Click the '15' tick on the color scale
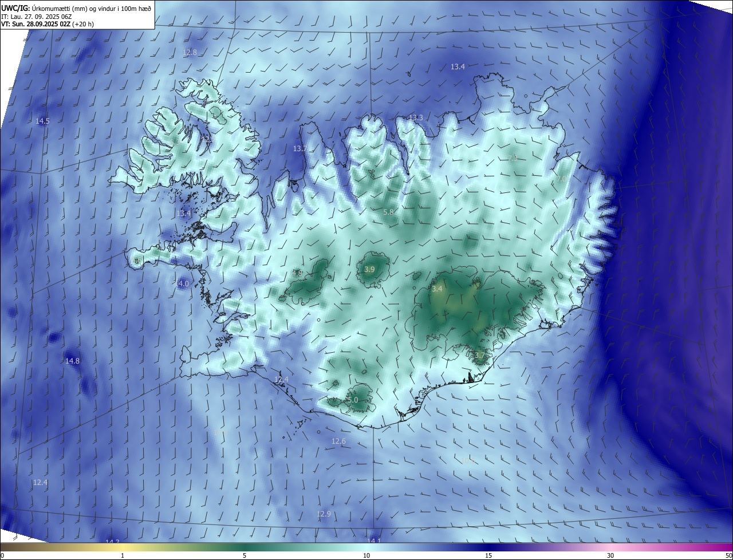This screenshot has height=560, width=733. click(488, 555)
